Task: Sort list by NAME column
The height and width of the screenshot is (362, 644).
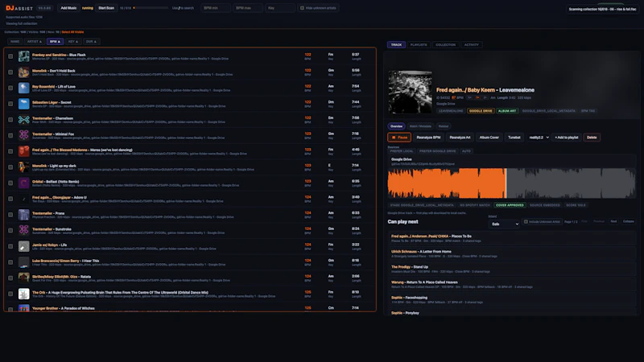Action: point(14,42)
